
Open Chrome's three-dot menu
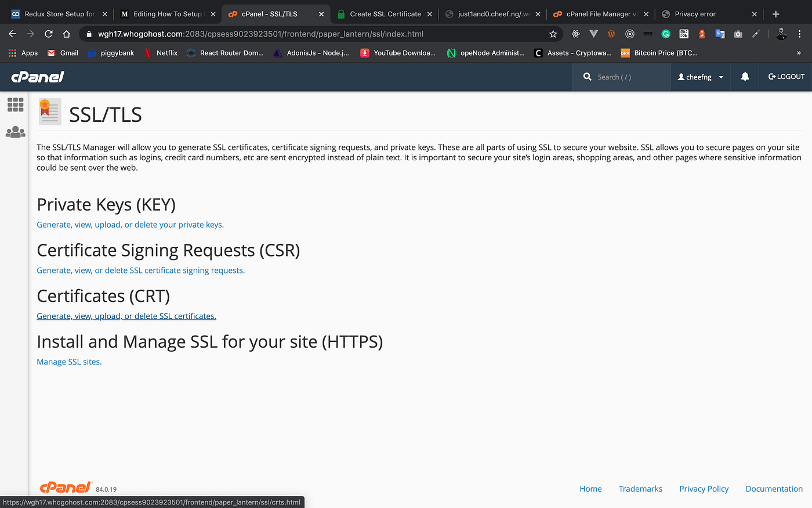pyautogui.click(x=799, y=34)
